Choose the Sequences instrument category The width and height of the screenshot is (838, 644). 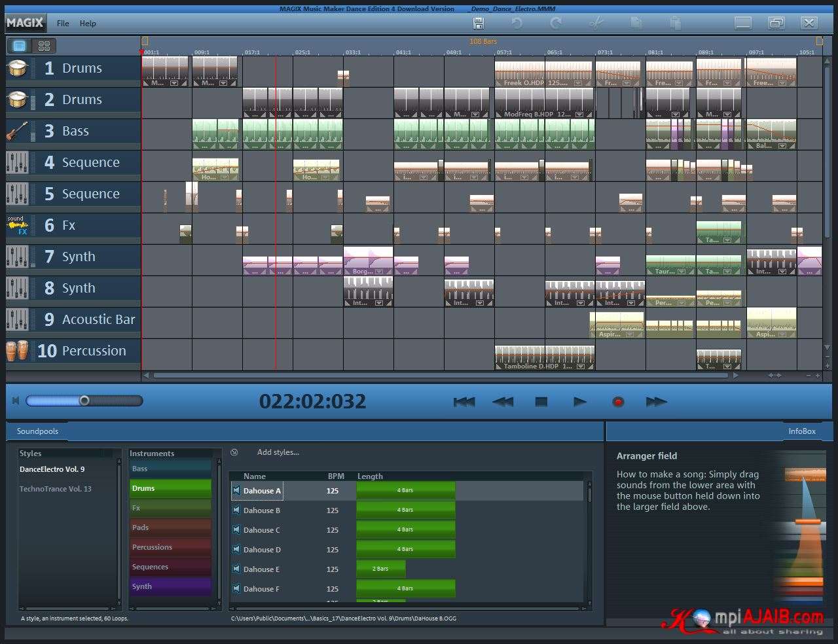pos(170,567)
